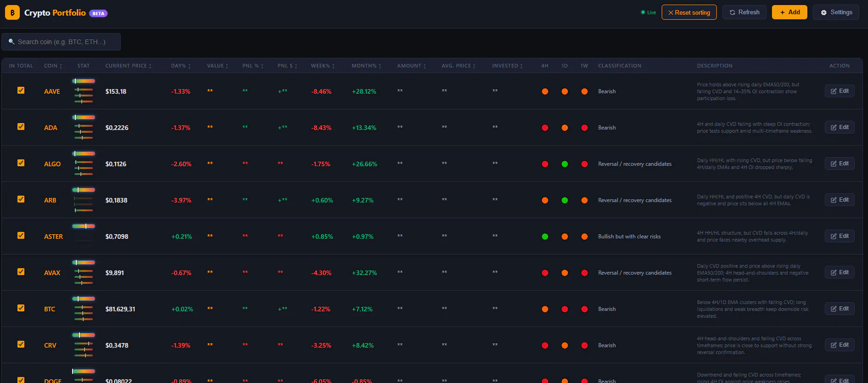Refresh the portfolio data

point(744,12)
